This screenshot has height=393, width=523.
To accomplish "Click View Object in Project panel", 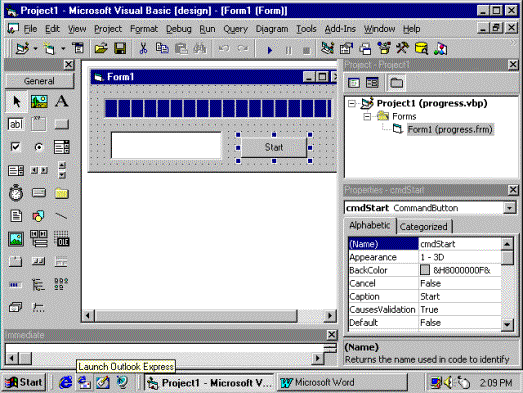I will click(372, 83).
